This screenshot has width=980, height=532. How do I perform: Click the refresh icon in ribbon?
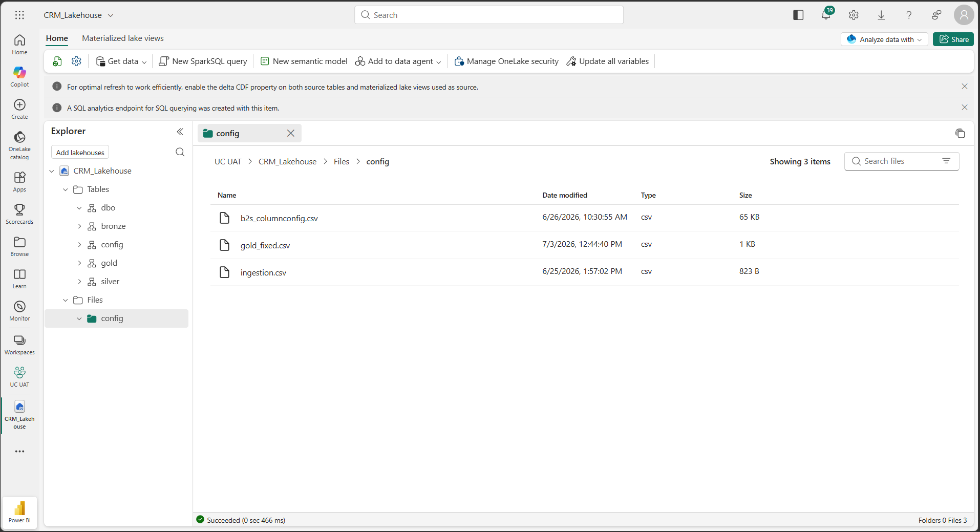(57, 61)
